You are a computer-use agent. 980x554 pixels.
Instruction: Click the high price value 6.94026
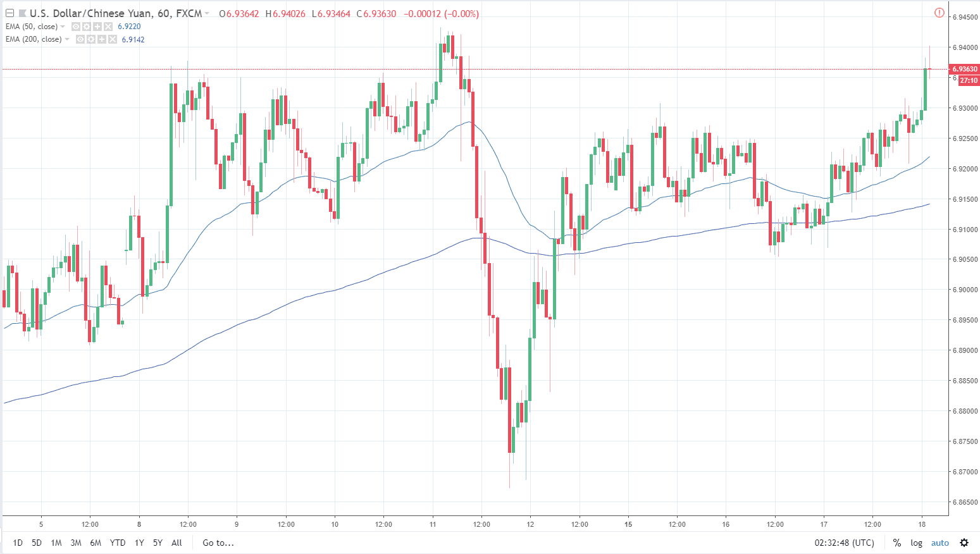(289, 14)
